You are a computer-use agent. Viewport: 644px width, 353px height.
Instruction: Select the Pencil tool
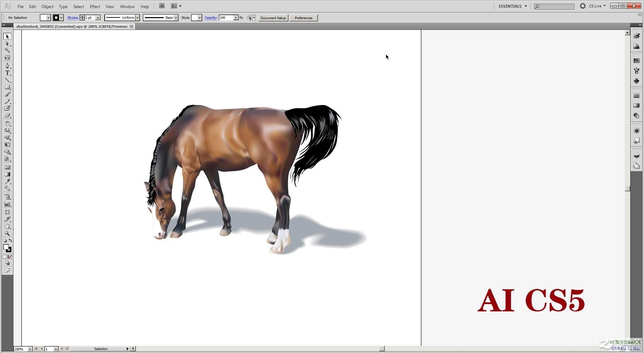pos(7,101)
